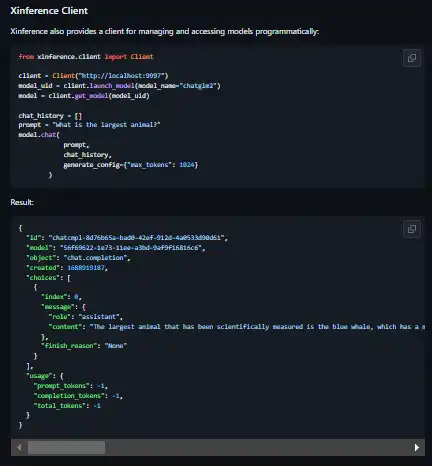Screen dimensions: 432x466
Task: Click the generate_config max_tokens 1024 line
Action: (x=131, y=165)
